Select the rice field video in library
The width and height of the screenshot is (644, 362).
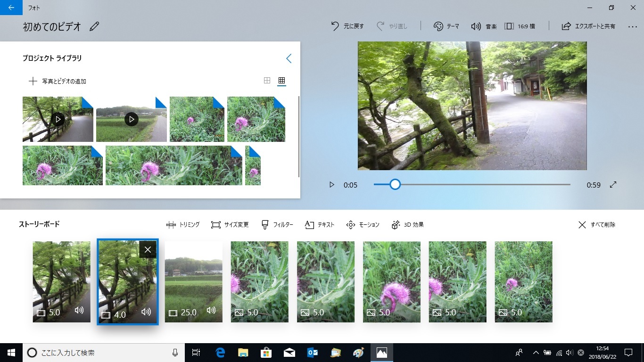click(132, 119)
